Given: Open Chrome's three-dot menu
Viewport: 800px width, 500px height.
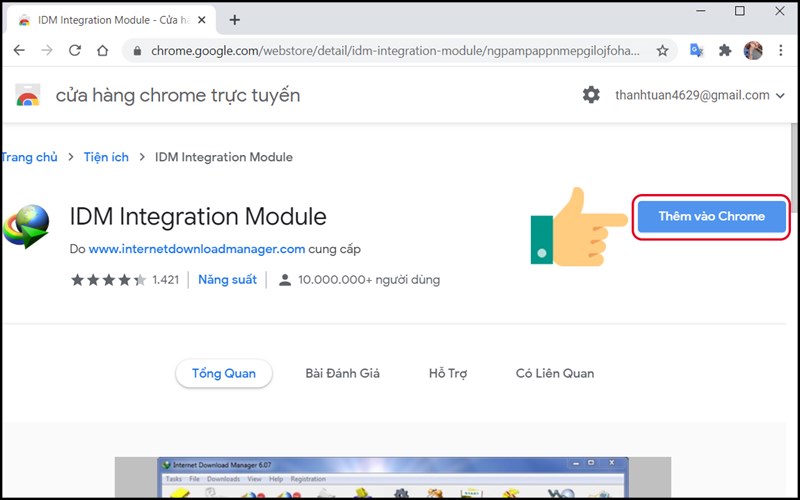Looking at the screenshot, I should click(x=781, y=51).
